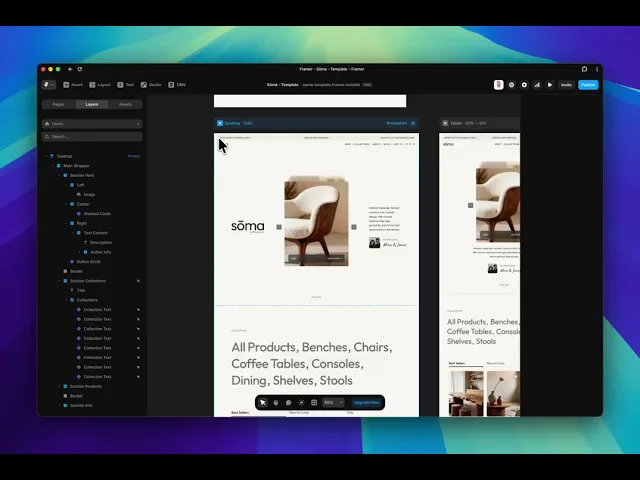Click the right carousel arrow on desktop canvas

354,227
